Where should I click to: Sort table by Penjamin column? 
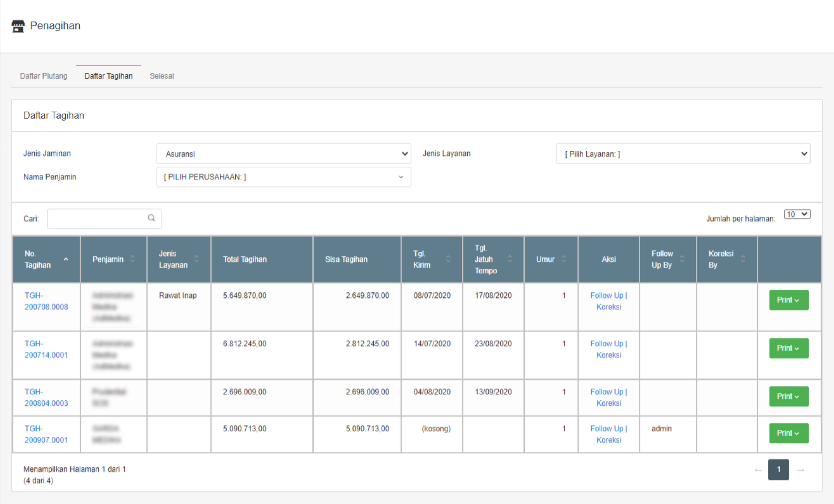pyautogui.click(x=132, y=259)
